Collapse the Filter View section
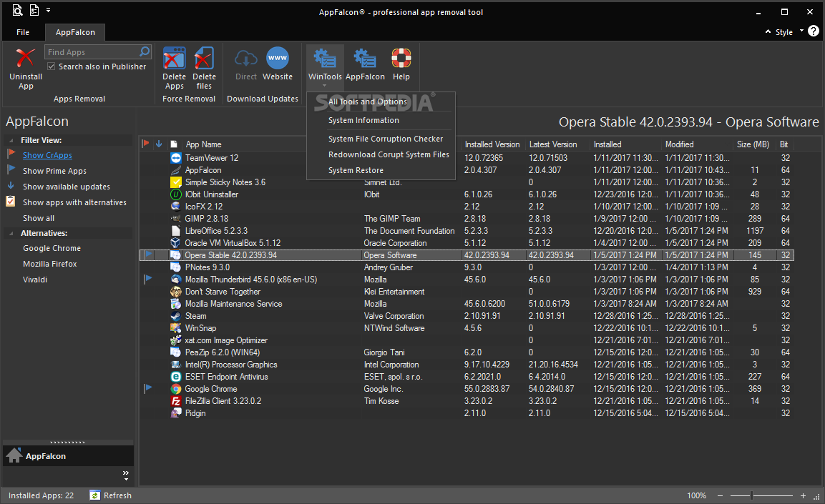 11,140
